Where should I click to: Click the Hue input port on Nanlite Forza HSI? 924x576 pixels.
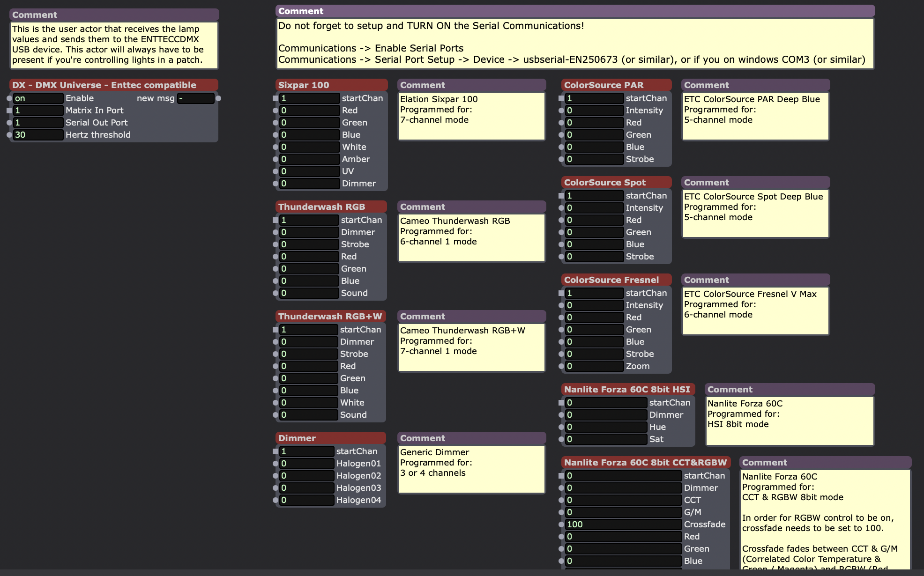pyautogui.click(x=561, y=427)
